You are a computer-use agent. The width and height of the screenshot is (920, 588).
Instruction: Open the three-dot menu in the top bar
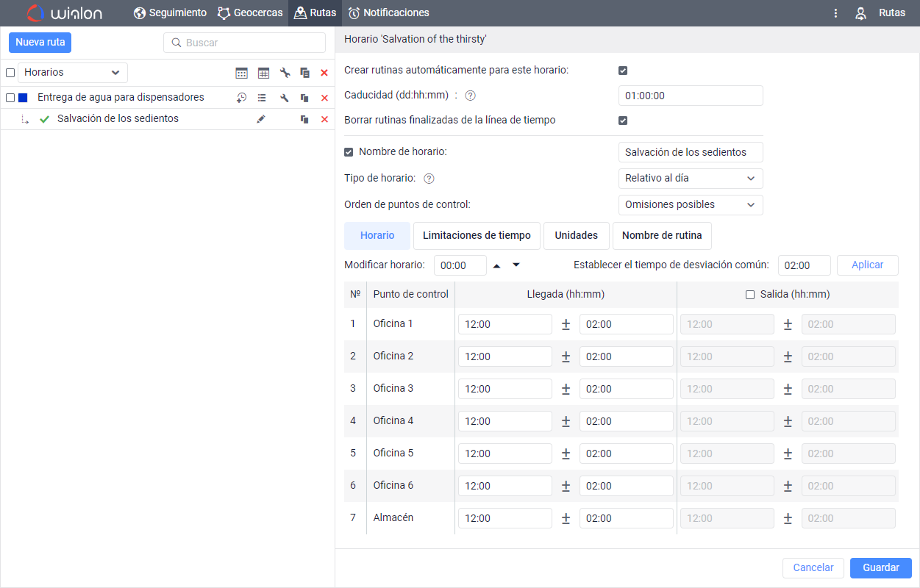pos(835,13)
